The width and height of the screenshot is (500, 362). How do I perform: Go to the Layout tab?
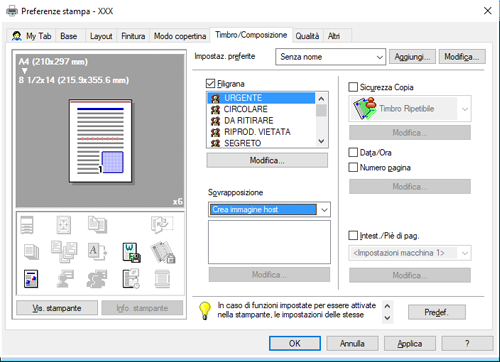click(101, 36)
